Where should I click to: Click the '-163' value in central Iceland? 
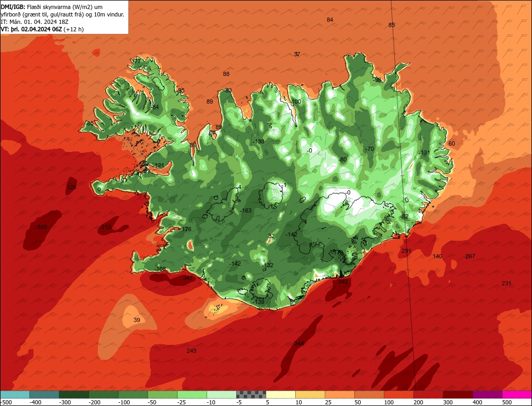[x=246, y=210]
